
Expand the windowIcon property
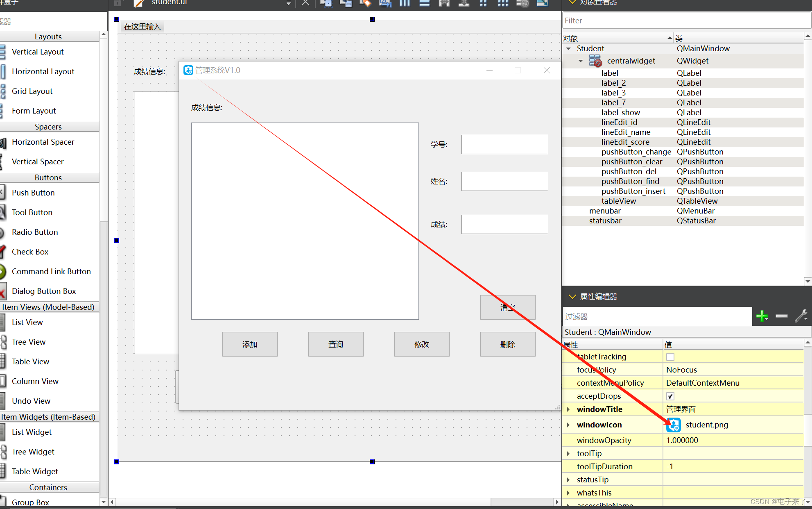point(568,425)
